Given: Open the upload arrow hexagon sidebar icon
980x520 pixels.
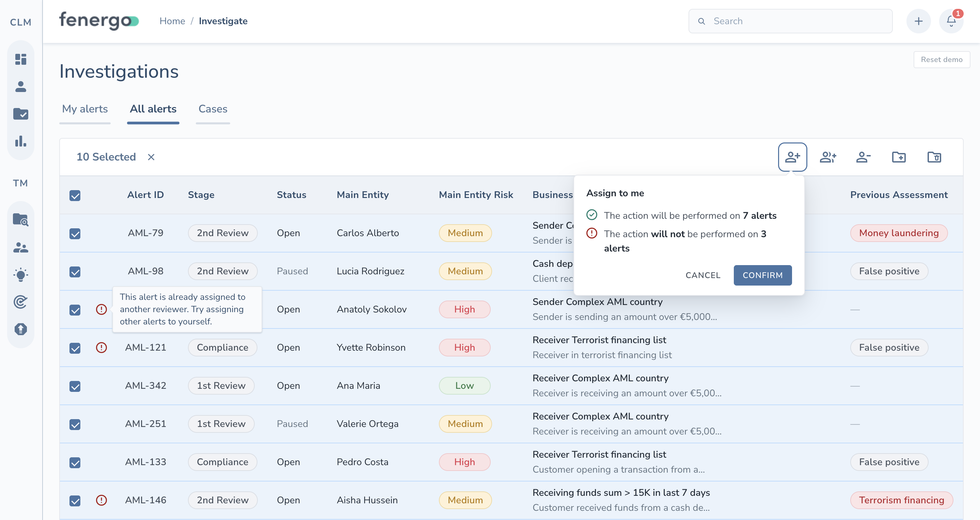Looking at the screenshot, I should [x=20, y=329].
